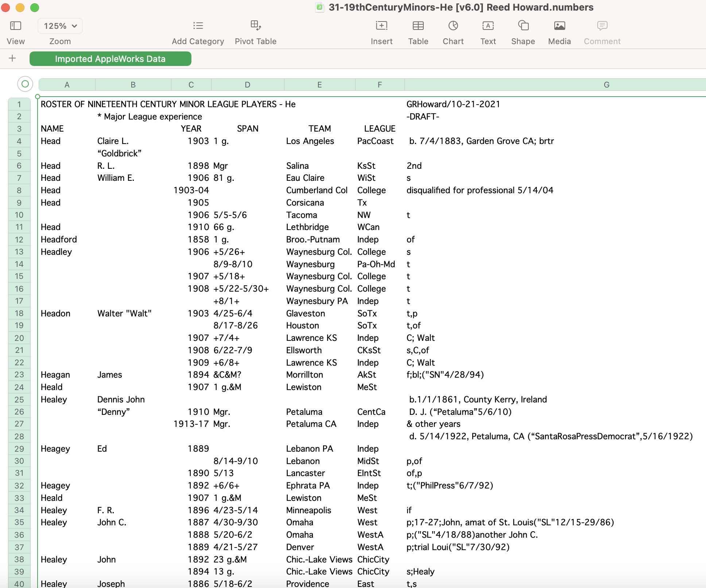
Task: Select column C header
Action: click(x=191, y=85)
